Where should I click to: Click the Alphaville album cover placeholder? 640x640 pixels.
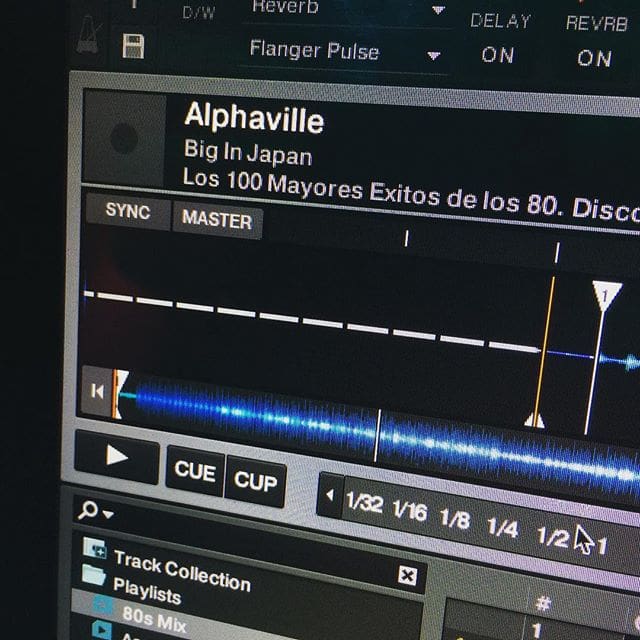coord(124,138)
